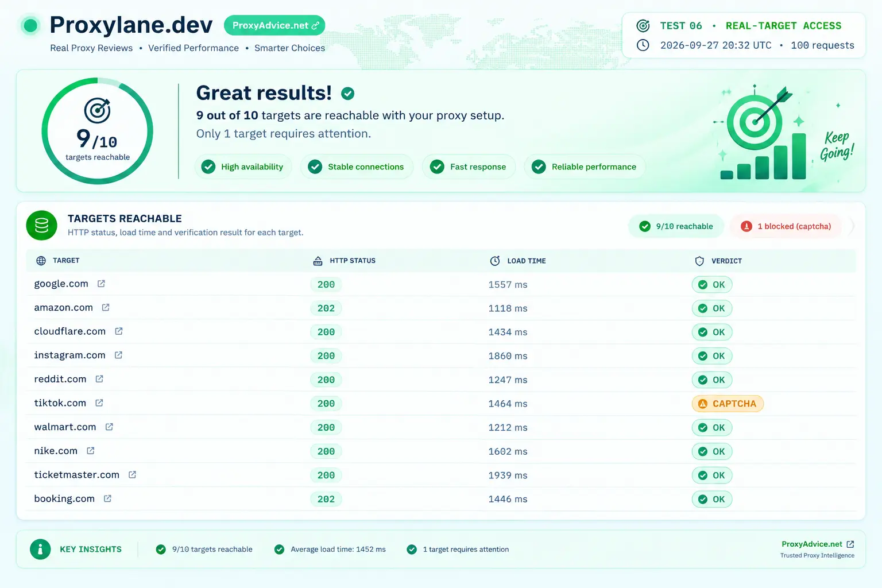Click the REAL-TARGET ACCESS label
Screen dimensions: 882x588
pyautogui.click(x=783, y=26)
